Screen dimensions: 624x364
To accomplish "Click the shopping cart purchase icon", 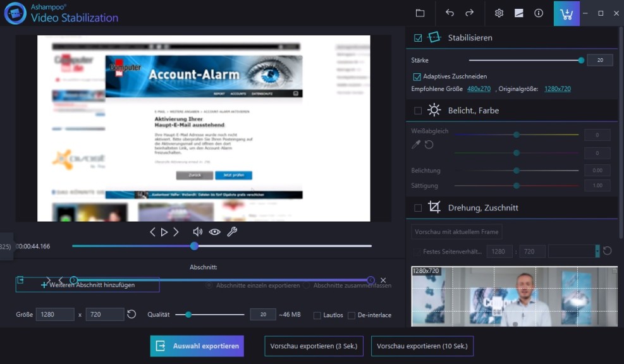I will point(566,13).
